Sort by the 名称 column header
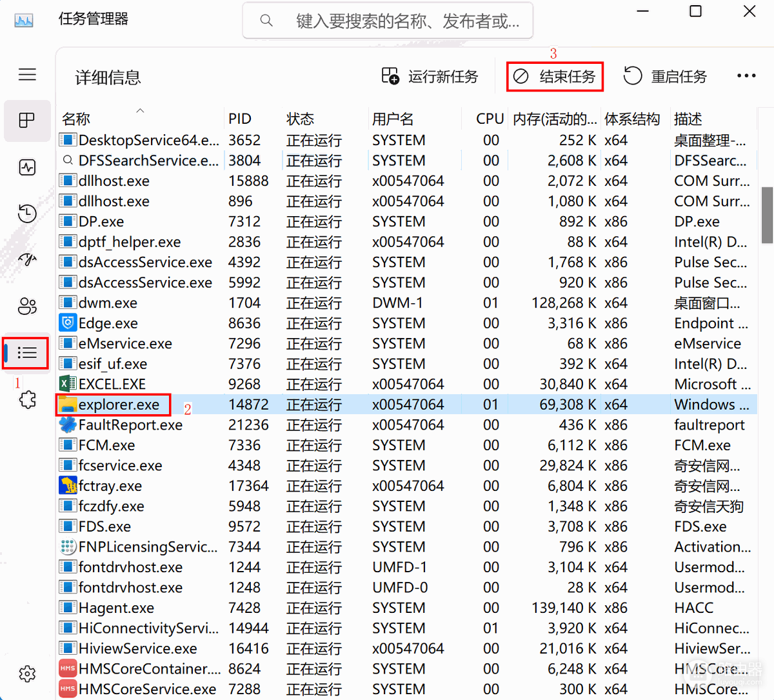 click(x=76, y=119)
